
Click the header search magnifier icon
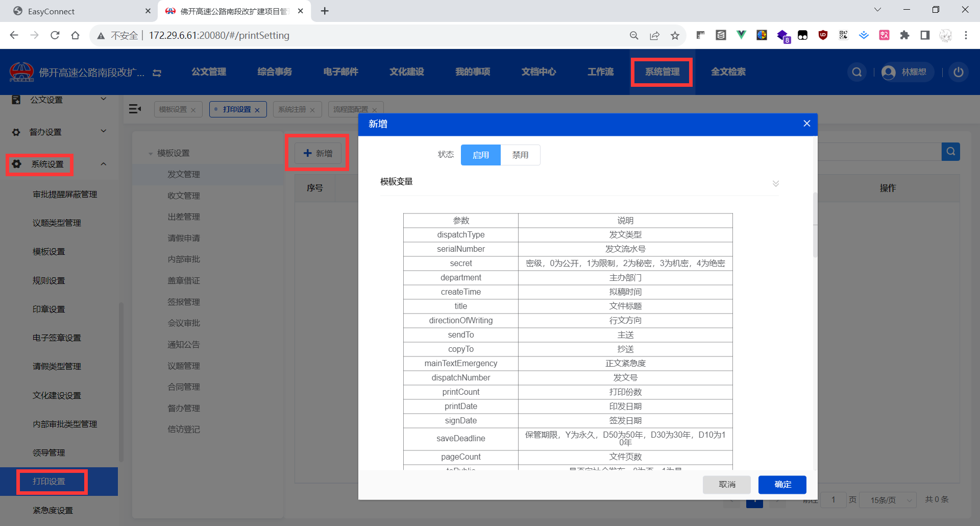coord(857,72)
